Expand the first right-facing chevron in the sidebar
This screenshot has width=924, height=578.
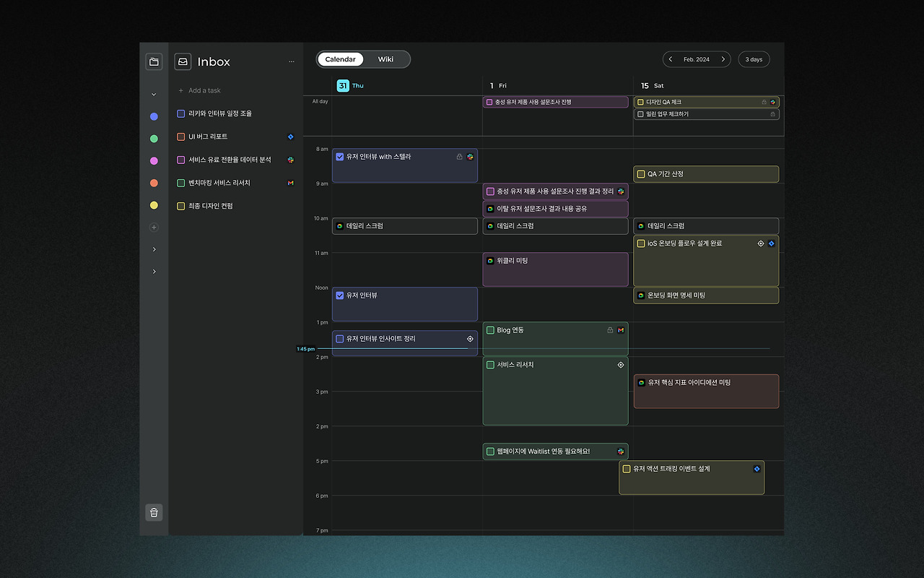tap(153, 249)
